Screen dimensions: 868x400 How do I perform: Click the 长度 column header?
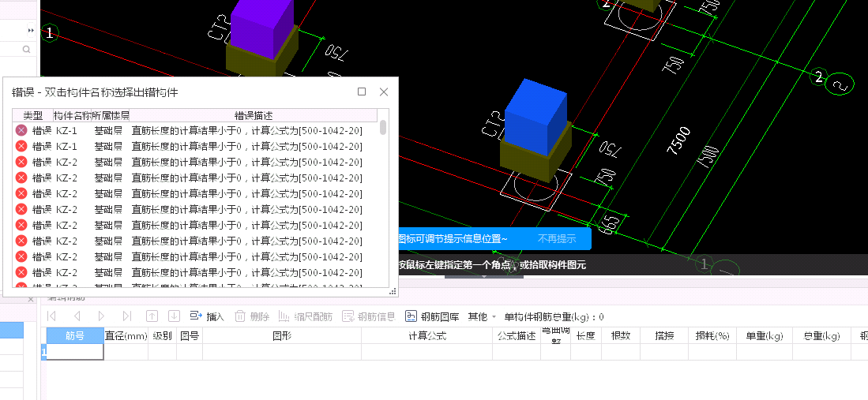point(586,335)
